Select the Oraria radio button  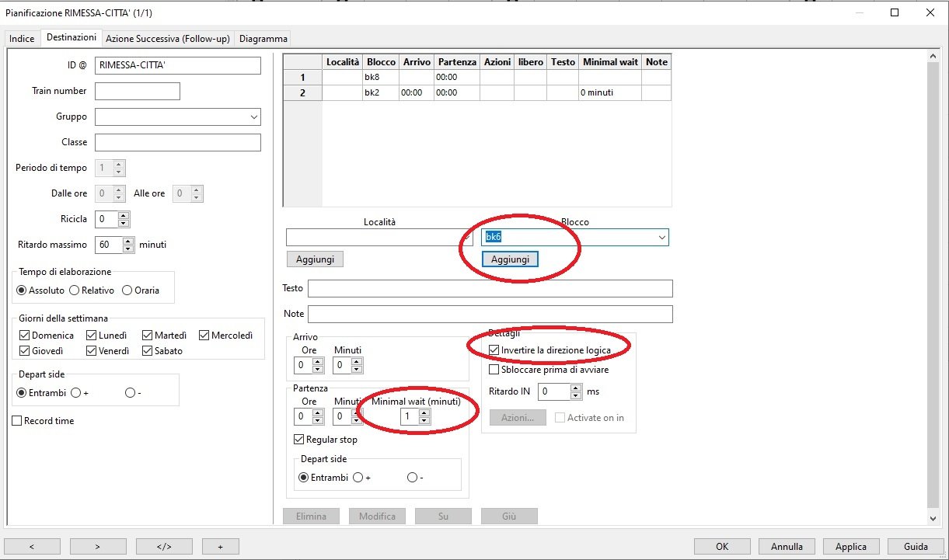point(127,290)
